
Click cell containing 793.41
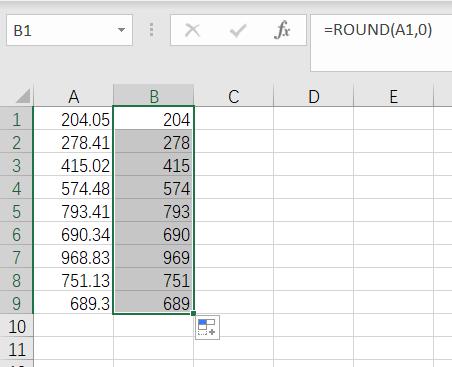click(73, 211)
